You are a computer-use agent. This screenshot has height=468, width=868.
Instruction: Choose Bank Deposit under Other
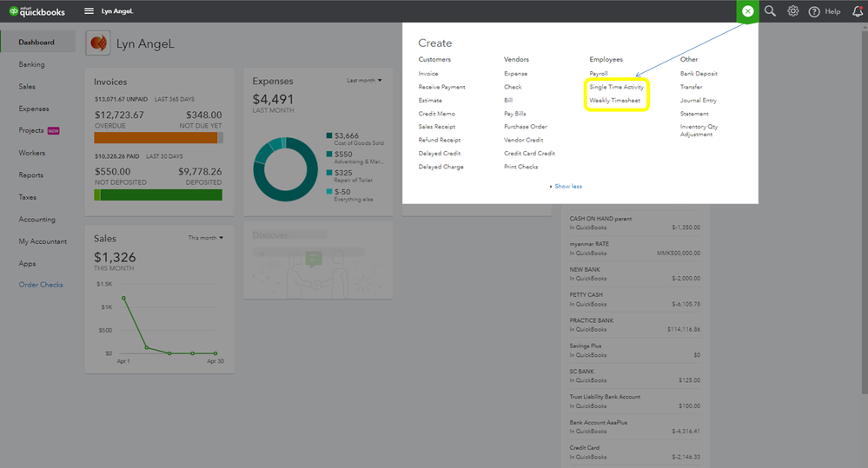(x=699, y=74)
